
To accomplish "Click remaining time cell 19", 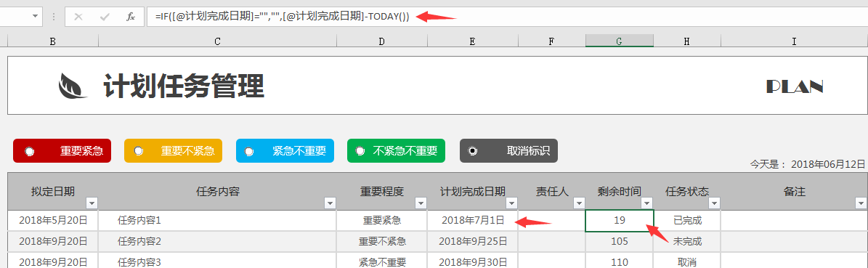I will (620, 220).
